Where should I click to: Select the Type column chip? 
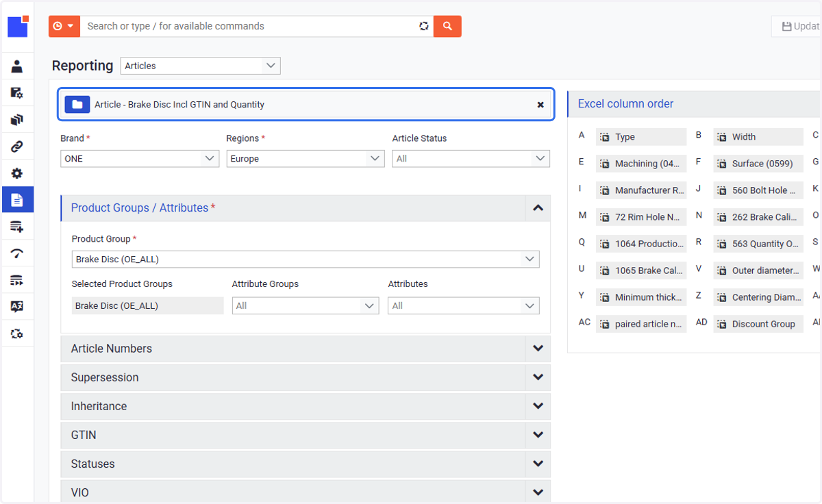[x=641, y=137]
